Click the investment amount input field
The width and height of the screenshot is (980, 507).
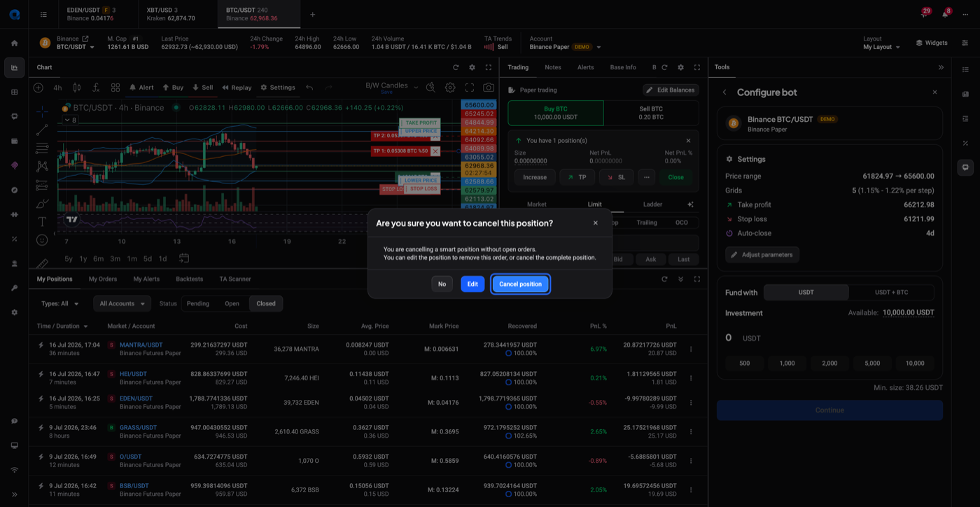(x=829, y=338)
